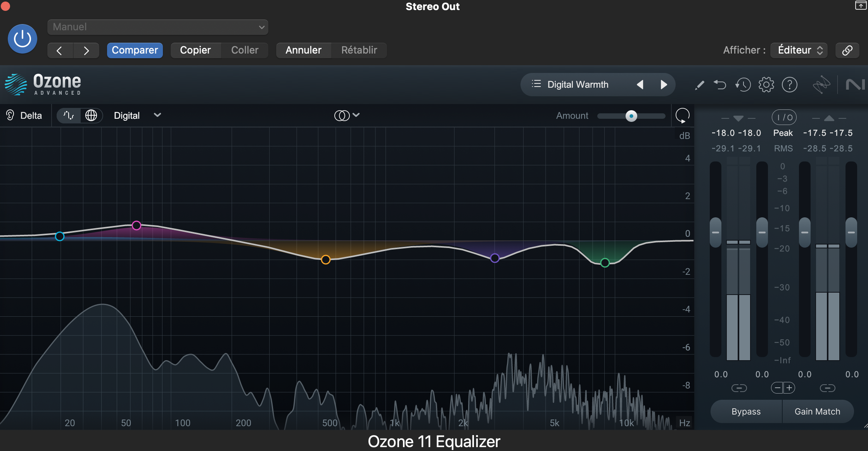
Task: Click the Native Instruments NI logo
Action: (855, 85)
